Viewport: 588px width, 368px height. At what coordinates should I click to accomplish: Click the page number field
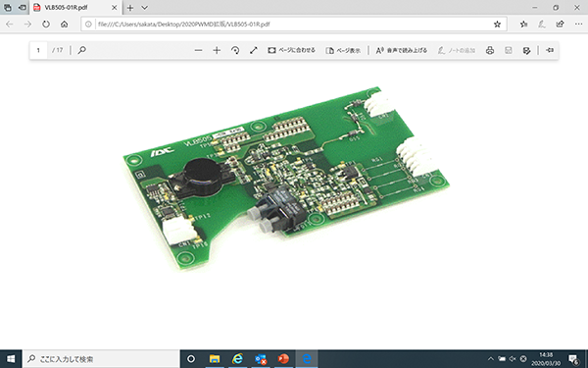(x=38, y=50)
